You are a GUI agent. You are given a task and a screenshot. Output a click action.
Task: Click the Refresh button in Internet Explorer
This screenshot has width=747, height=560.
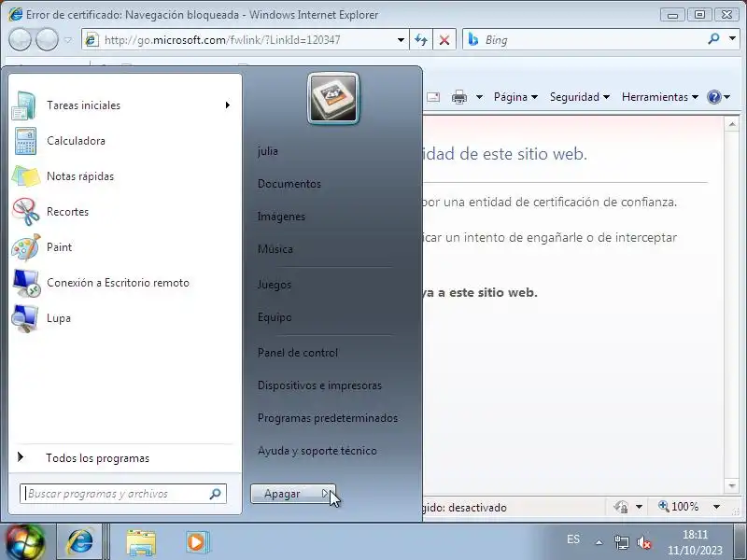point(421,40)
